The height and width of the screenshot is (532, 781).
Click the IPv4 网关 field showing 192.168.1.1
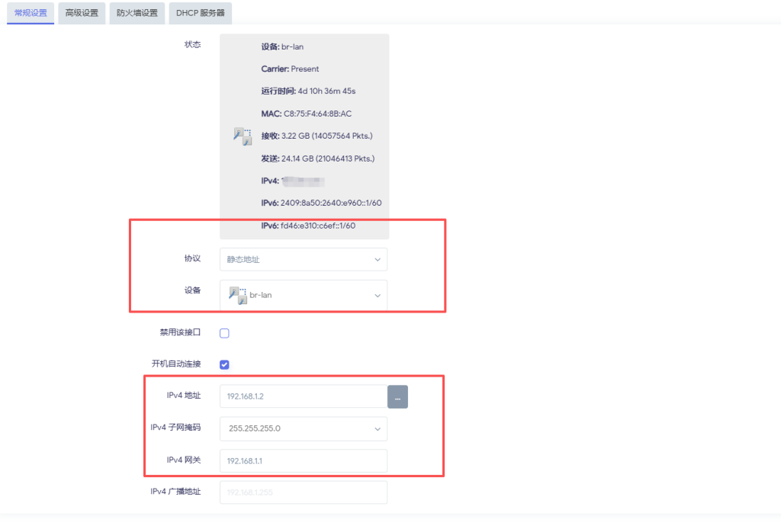pyautogui.click(x=303, y=460)
